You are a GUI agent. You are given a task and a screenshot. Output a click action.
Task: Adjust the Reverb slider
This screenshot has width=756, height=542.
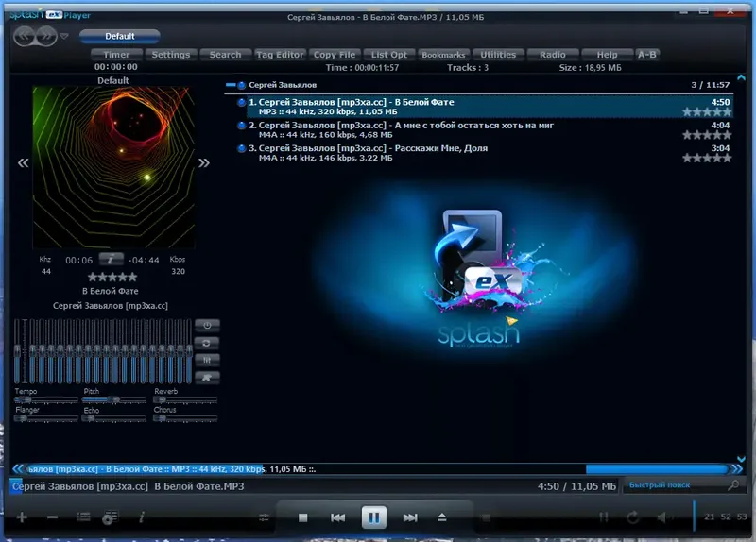click(x=185, y=399)
